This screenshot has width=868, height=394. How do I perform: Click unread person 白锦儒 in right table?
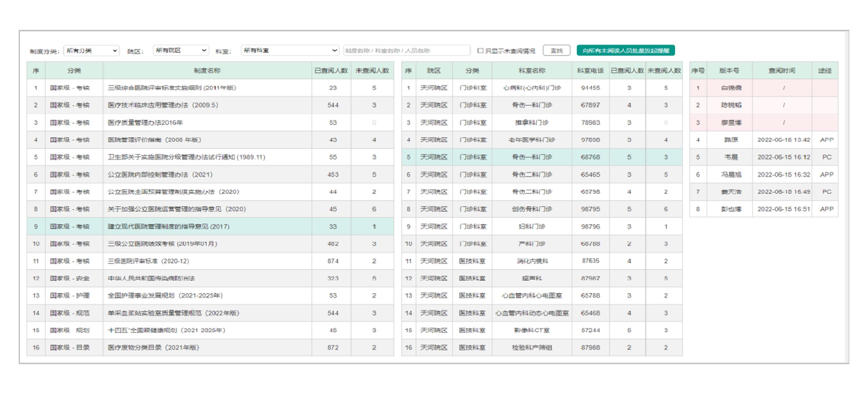[x=731, y=88]
